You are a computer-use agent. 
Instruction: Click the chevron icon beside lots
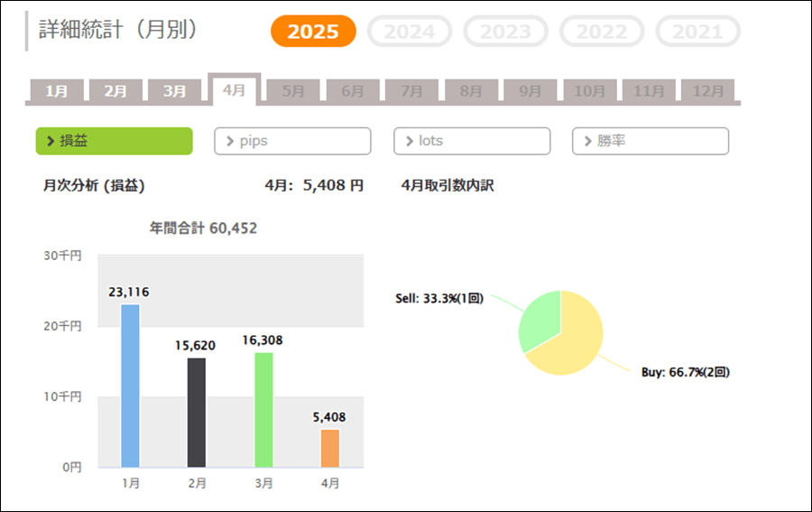[x=409, y=141]
